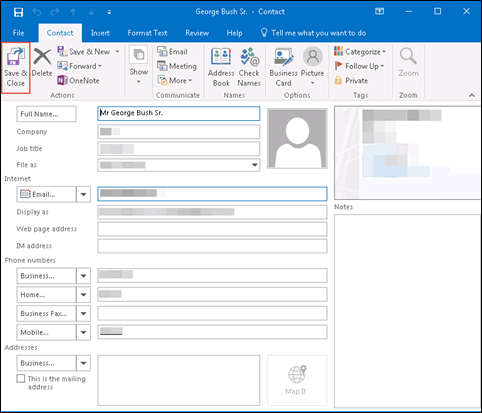
Task: Select the Contact ribbon tab
Action: pyautogui.click(x=60, y=33)
